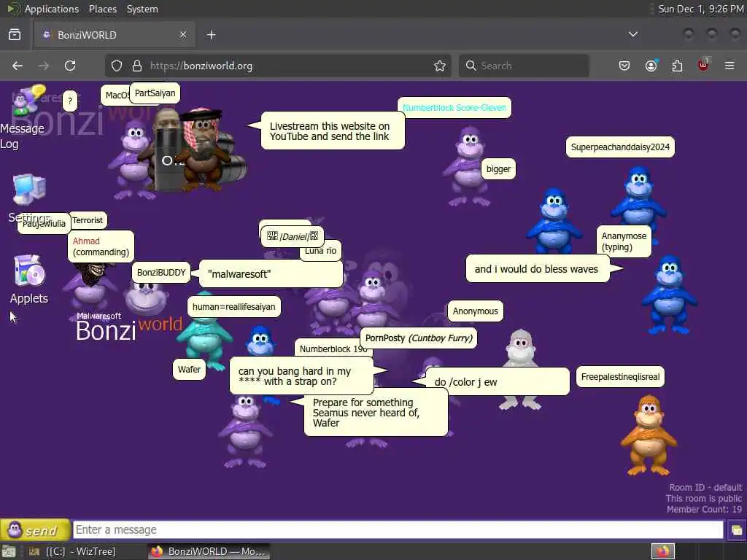Click the PartSaiyan name tag
Image resolution: width=747 pixels, height=560 pixels.
pyautogui.click(x=155, y=93)
